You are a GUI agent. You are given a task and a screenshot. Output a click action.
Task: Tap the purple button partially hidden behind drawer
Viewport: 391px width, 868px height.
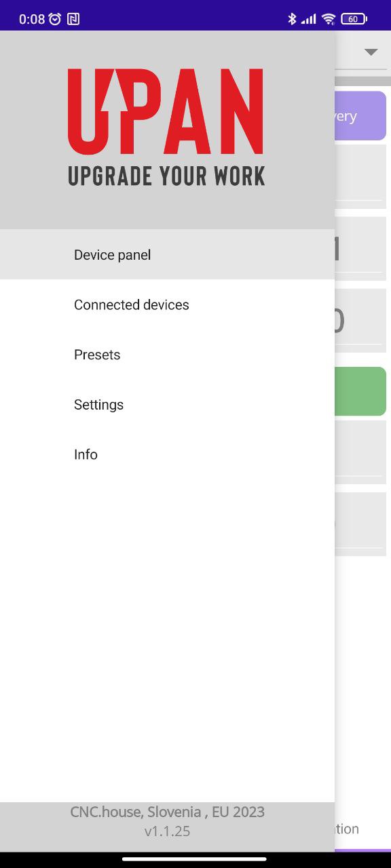click(360, 116)
